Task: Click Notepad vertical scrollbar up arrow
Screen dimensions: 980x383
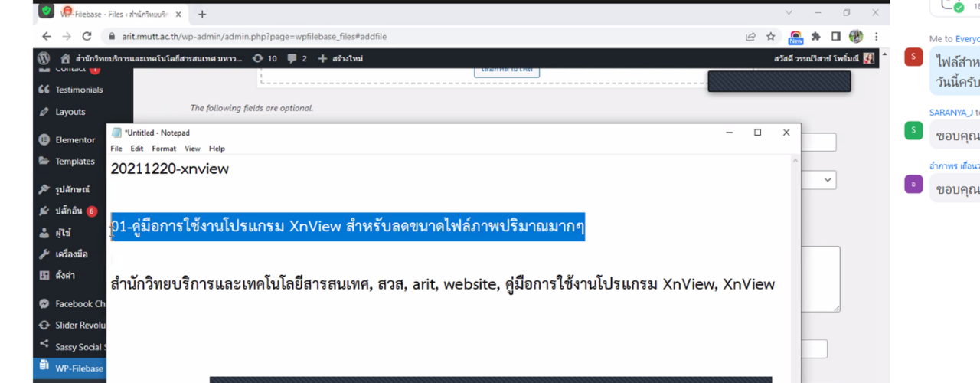Action: pyautogui.click(x=795, y=162)
